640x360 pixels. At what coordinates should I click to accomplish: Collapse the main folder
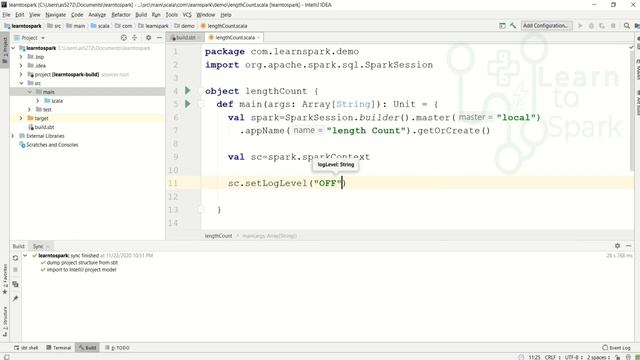coord(29,92)
